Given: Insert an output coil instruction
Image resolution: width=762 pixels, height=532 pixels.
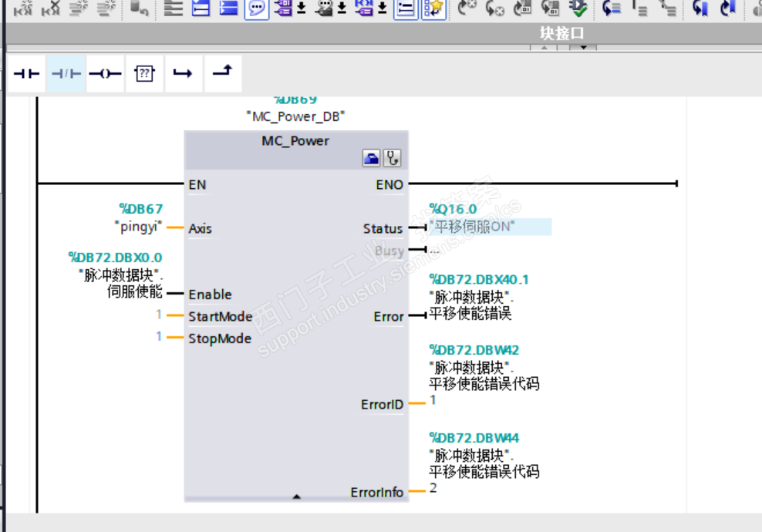Looking at the screenshot, I should [106, 73].
